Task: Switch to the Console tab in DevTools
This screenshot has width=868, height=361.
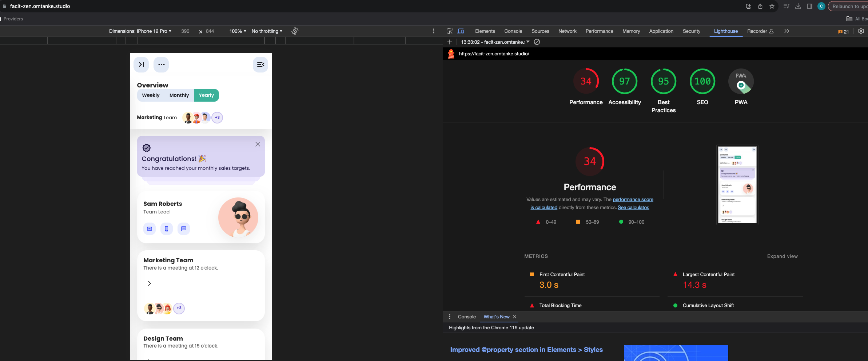Action: point(513,31)
